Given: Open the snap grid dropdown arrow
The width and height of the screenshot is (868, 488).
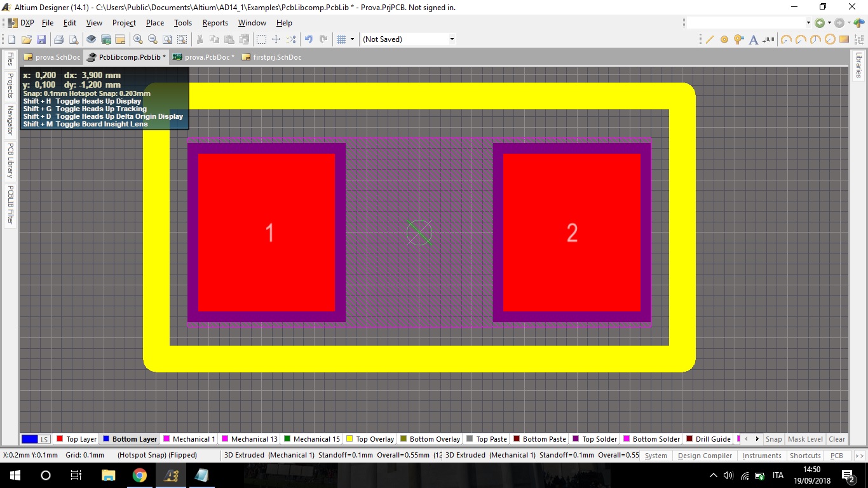Looking at the screenshot, I should [351, 39].
